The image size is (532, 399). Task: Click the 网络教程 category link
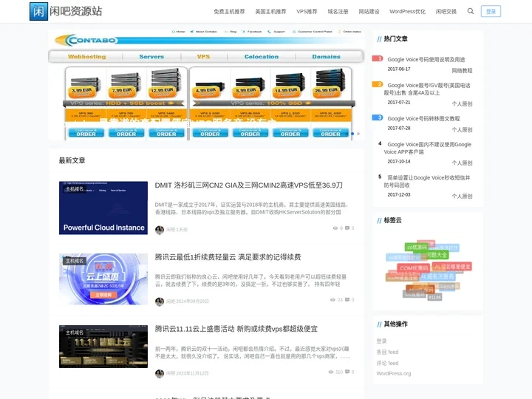[x=462, y=71]
